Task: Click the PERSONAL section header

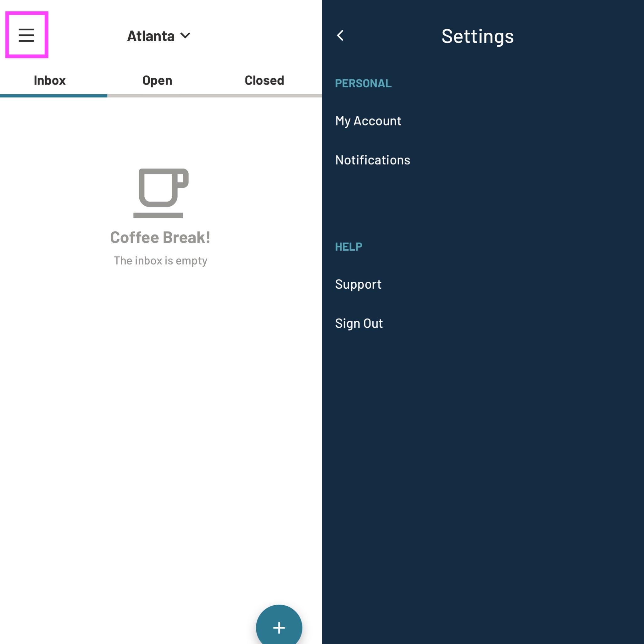Action: point(363,83)
